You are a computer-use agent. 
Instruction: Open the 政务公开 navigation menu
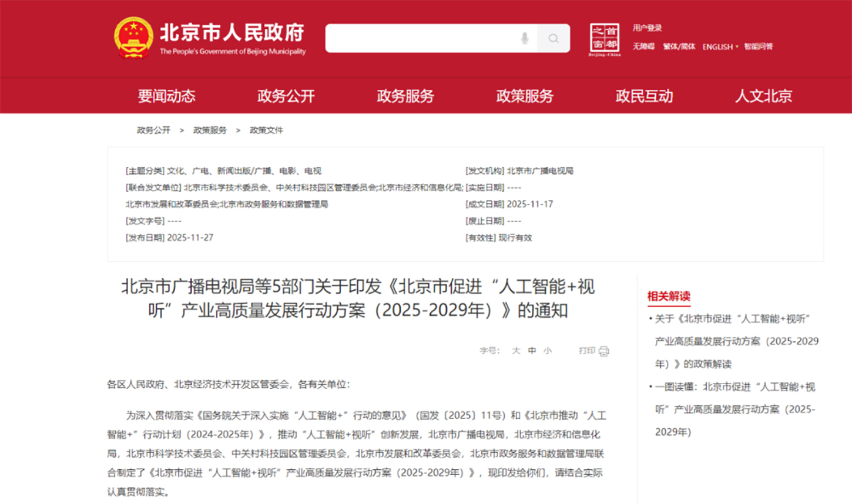click(x=286, y=96)
